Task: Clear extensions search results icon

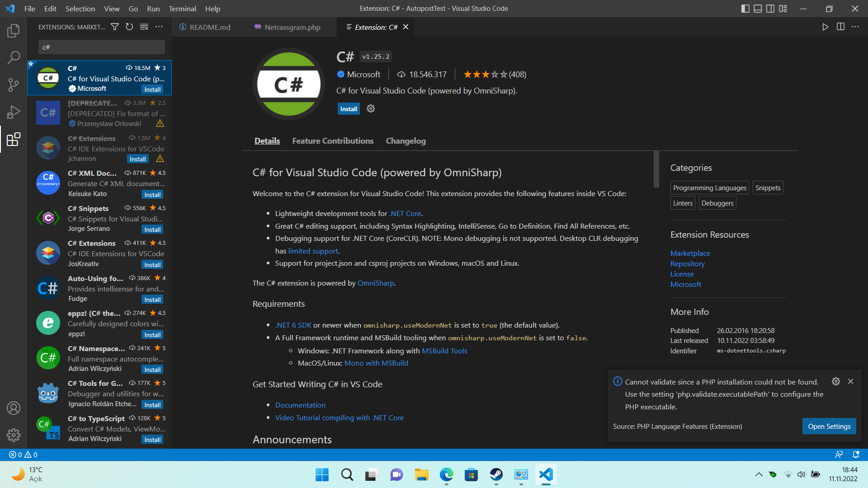Action: click(144, 27)
